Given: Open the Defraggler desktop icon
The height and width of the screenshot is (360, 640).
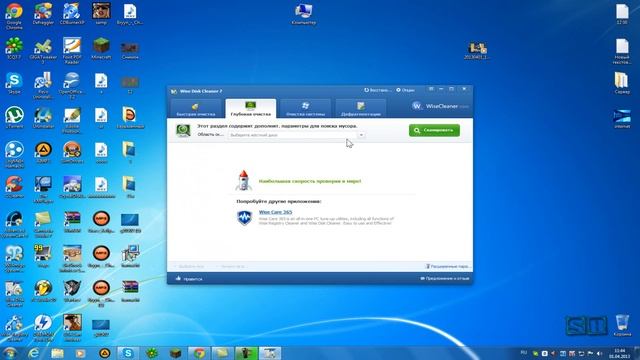Looking at the screenshot, I should [x=43, y=15].
